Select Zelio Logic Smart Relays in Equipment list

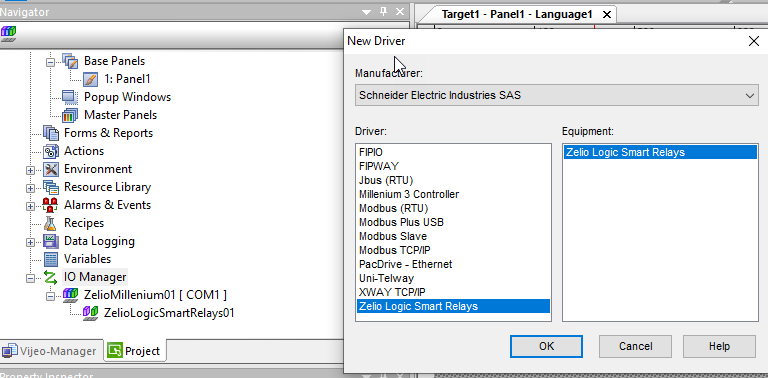(x=660, y=152)
